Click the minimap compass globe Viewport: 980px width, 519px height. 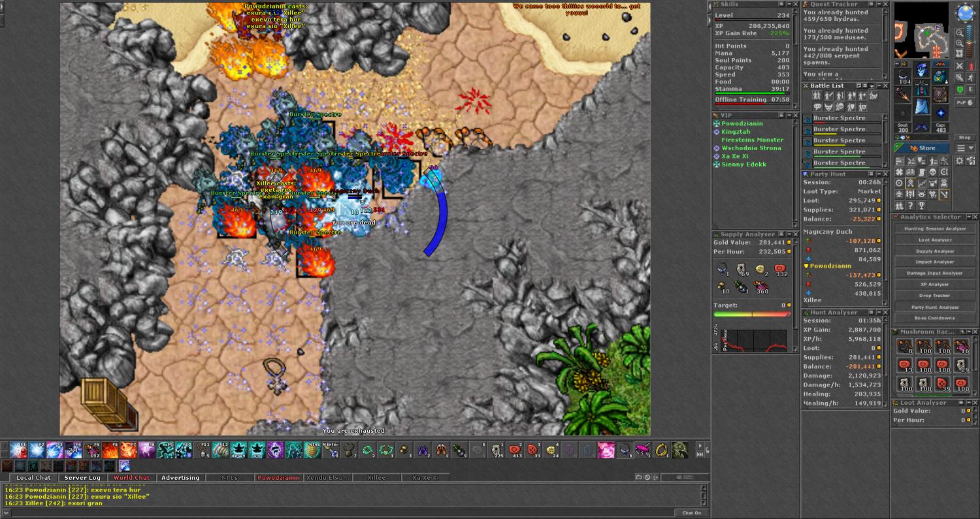pos(966,12)
